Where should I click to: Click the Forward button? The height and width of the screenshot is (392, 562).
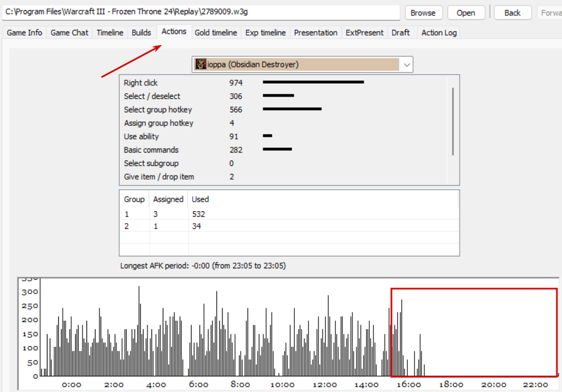pyautogui.click(x=550, y=13)
